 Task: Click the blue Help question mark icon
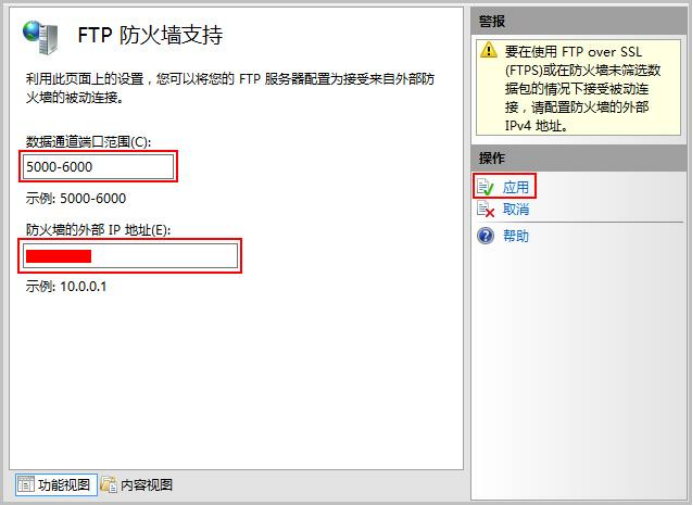click(486, 236)
